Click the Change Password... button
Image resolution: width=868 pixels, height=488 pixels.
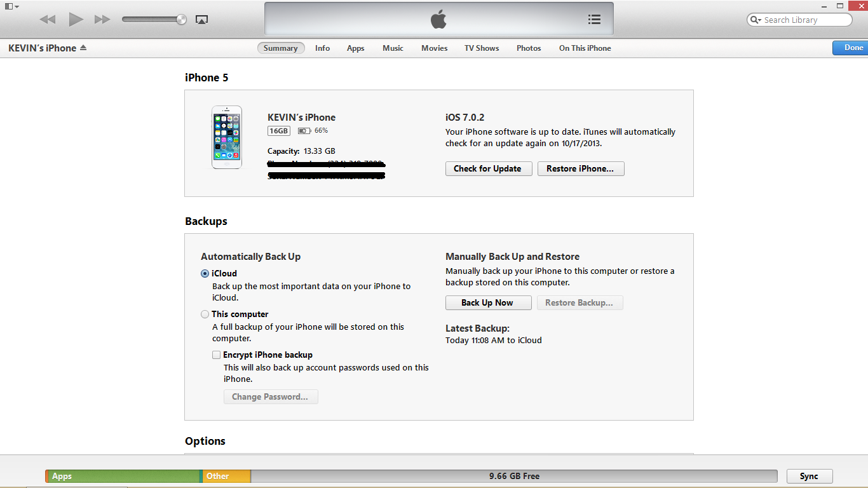[x=271, y=396]
